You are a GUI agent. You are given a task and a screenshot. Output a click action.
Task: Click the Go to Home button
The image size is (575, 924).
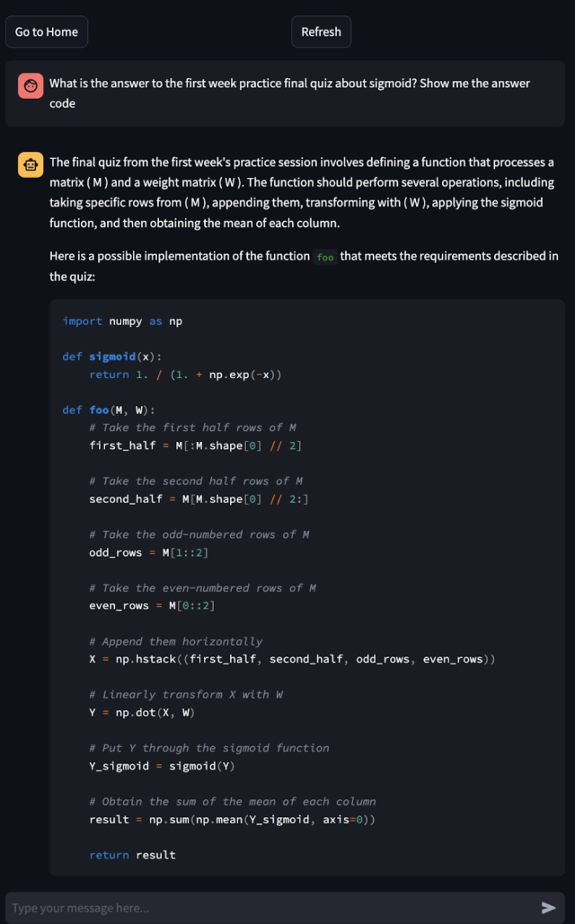tap(47, 31)
